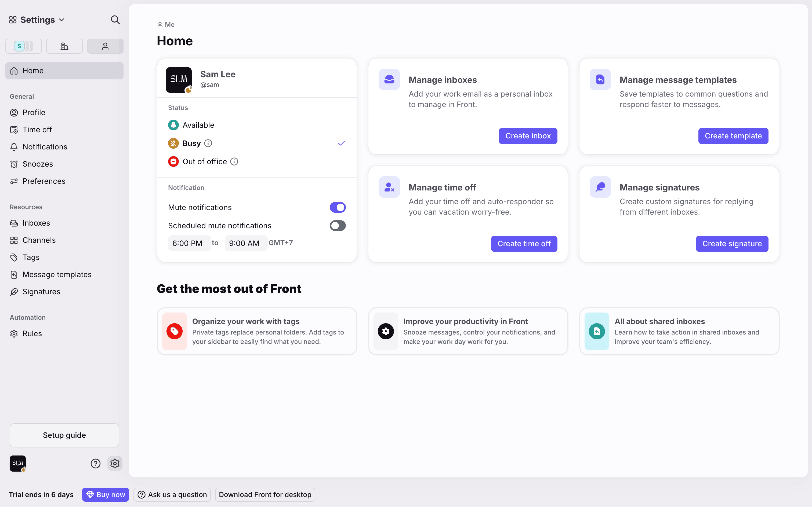
Task: Click the Busy status info icon
Action: point(208,143)
